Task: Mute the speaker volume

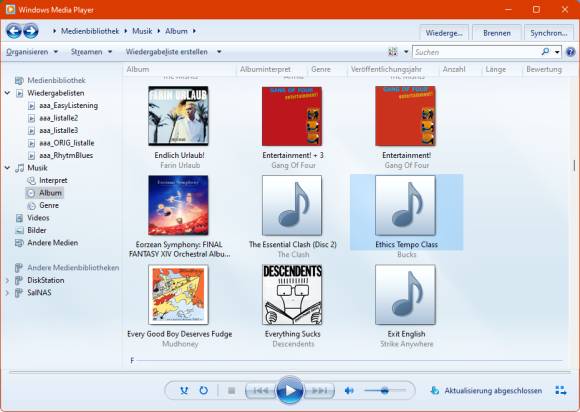Action: click(x=349, y=390)
